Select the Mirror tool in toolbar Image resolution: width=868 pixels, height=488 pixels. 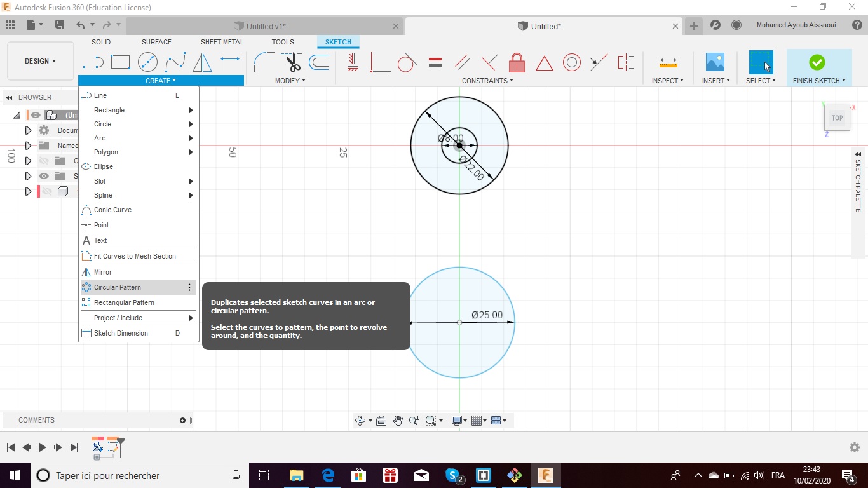click(x=202, y=62)
